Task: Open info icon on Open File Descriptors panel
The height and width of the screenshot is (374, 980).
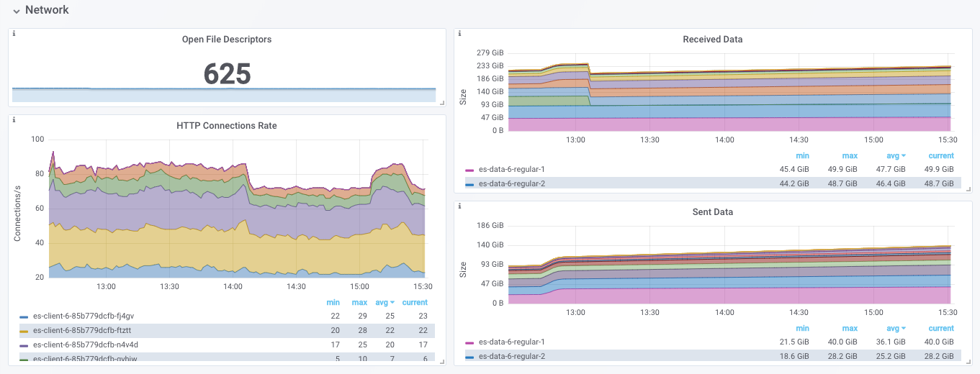Action: coord(14,34)
